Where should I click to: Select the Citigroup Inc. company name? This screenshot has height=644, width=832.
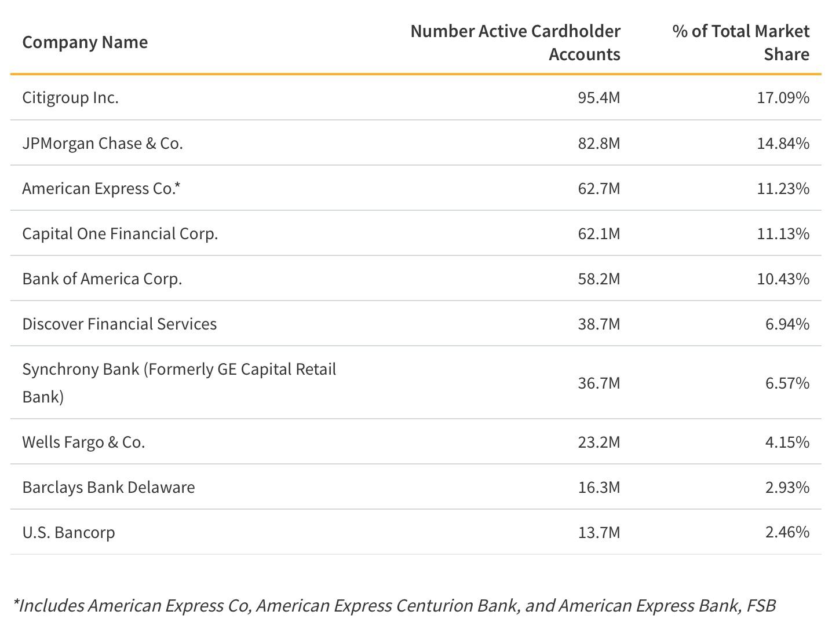coord(70,97)
